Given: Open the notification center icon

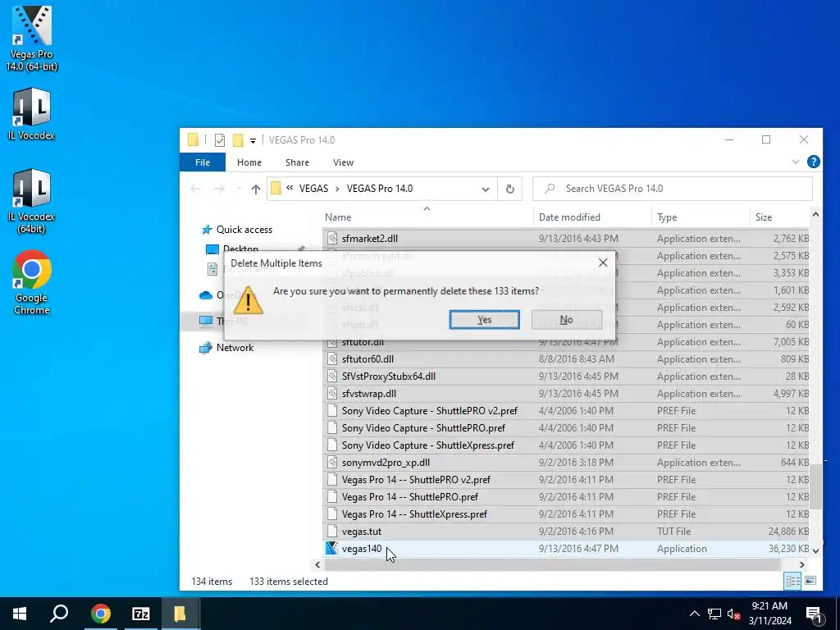Looking at the screenshot, I should pos(814,614).
